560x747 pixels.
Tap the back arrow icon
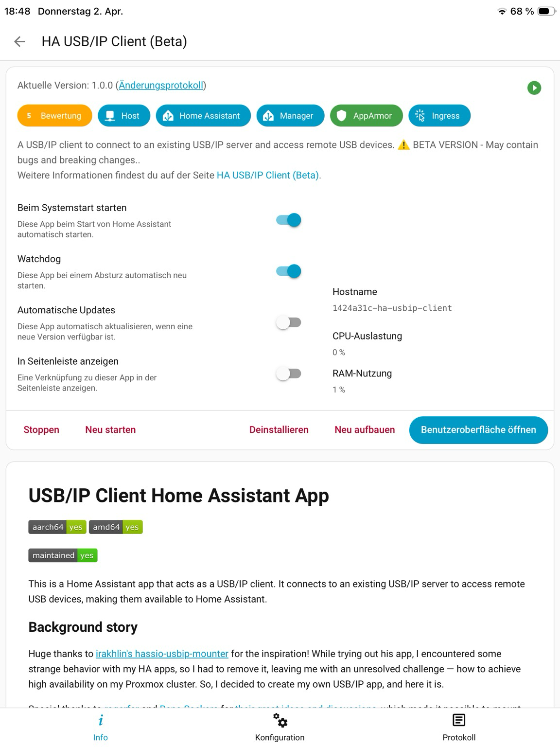tap(19, 42)
